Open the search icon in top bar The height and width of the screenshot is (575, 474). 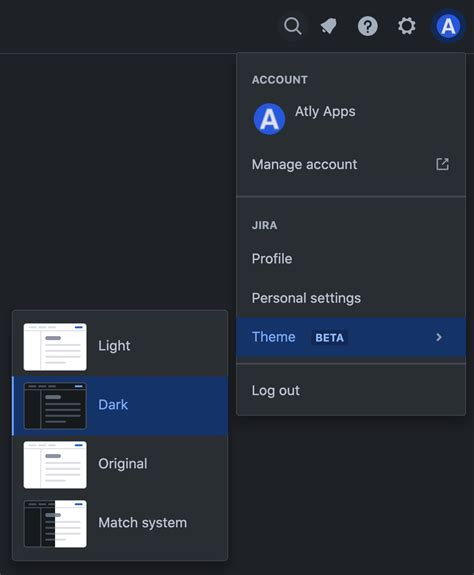pos(293,26)
